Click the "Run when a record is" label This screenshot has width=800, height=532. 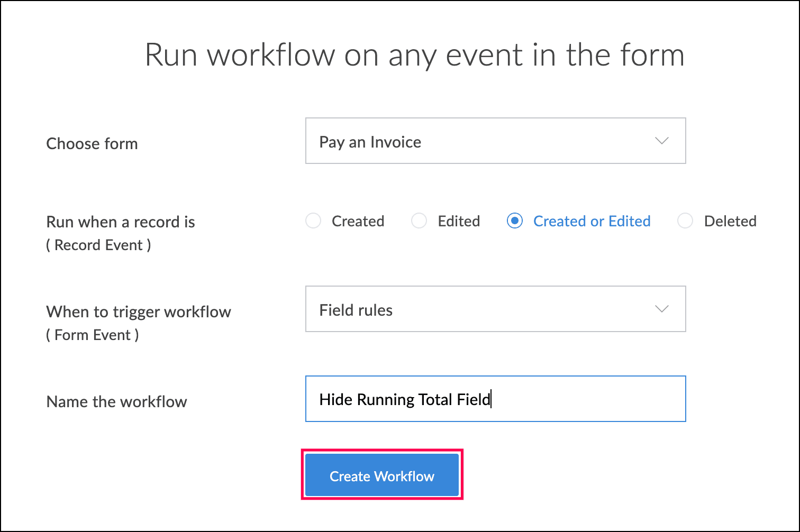coord(121,222)
